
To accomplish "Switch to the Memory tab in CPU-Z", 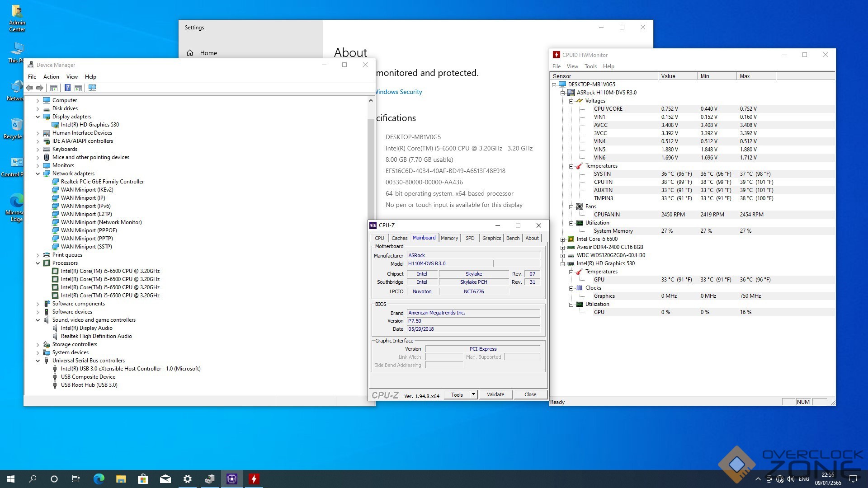I will [x=449, y=238].
